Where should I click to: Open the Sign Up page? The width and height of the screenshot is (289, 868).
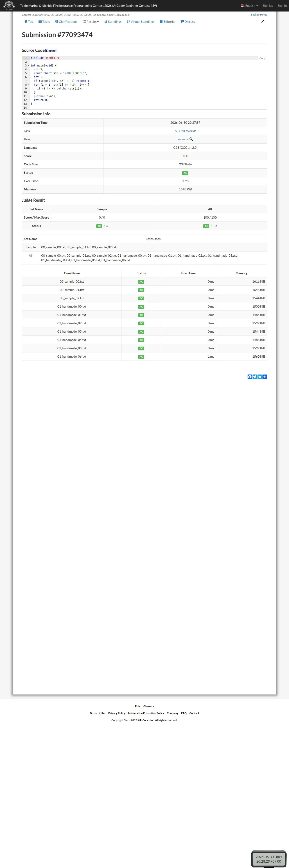click(268, 6)
